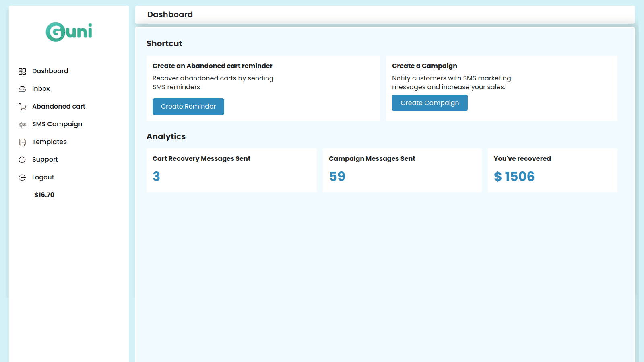The width and height of the screenshot is (644, 362).
Task: Click the Dashboard grid icon
Action: (x=22, y=71)
